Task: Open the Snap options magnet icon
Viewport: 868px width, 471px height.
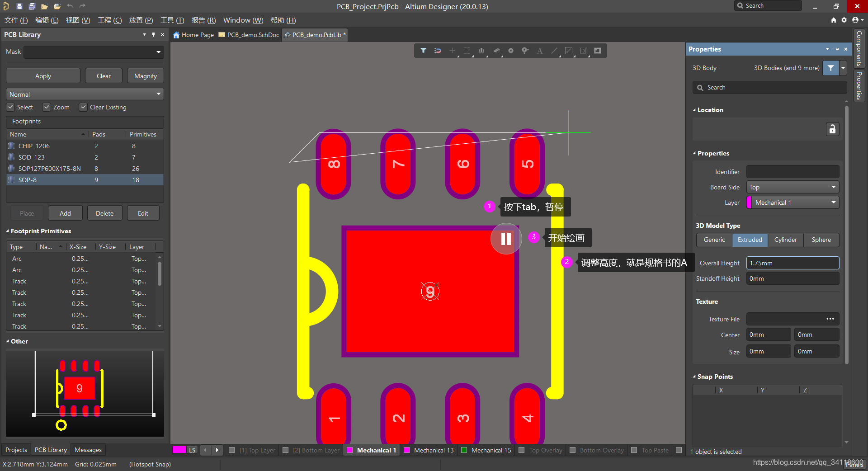Action: click(x=438, y=51)
